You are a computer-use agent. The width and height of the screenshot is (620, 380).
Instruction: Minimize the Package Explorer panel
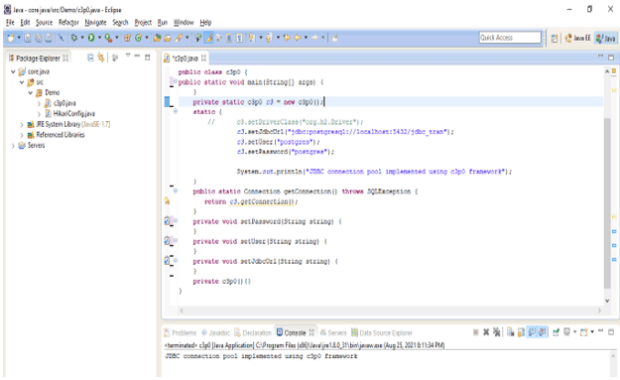coord(137,57)
